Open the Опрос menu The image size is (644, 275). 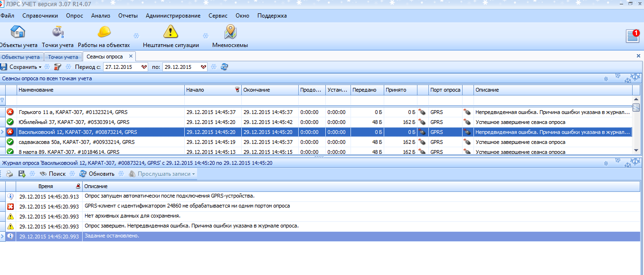pos(75,16)
